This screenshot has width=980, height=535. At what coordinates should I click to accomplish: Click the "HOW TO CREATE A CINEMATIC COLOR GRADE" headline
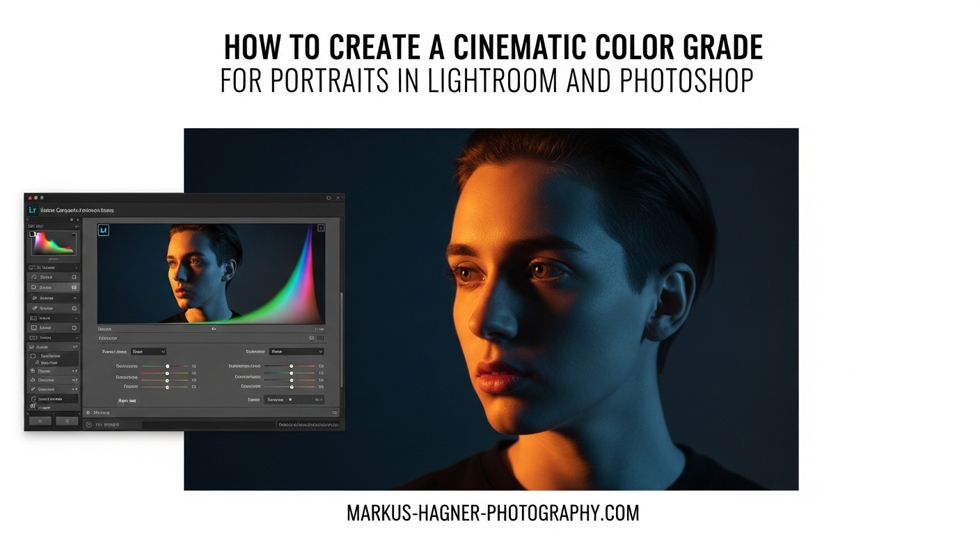point(493,47)
